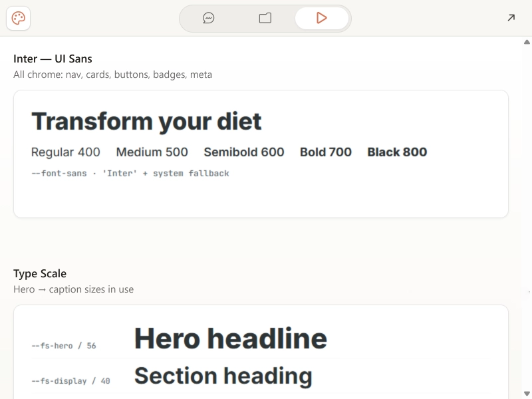Click the 'Hero headline' sample text
Viewport: 532px width, 399px height.
pyautogui.click(x=231, y=338)
